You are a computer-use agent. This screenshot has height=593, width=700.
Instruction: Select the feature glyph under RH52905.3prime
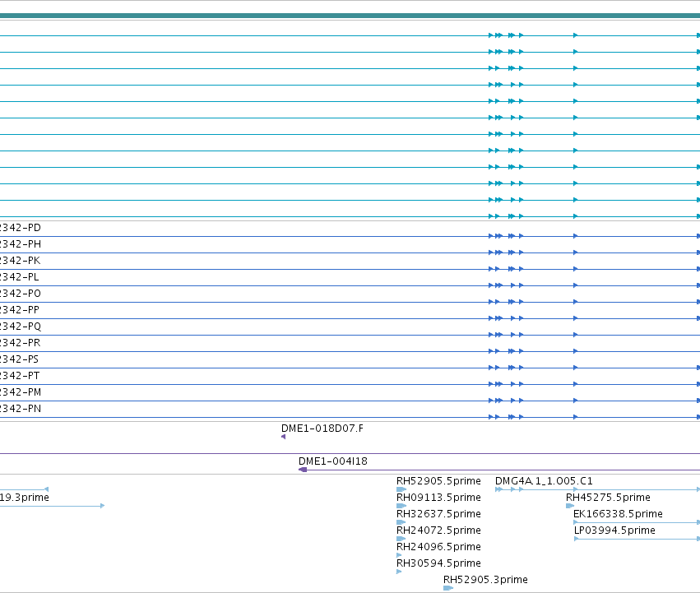click(448, 588)
